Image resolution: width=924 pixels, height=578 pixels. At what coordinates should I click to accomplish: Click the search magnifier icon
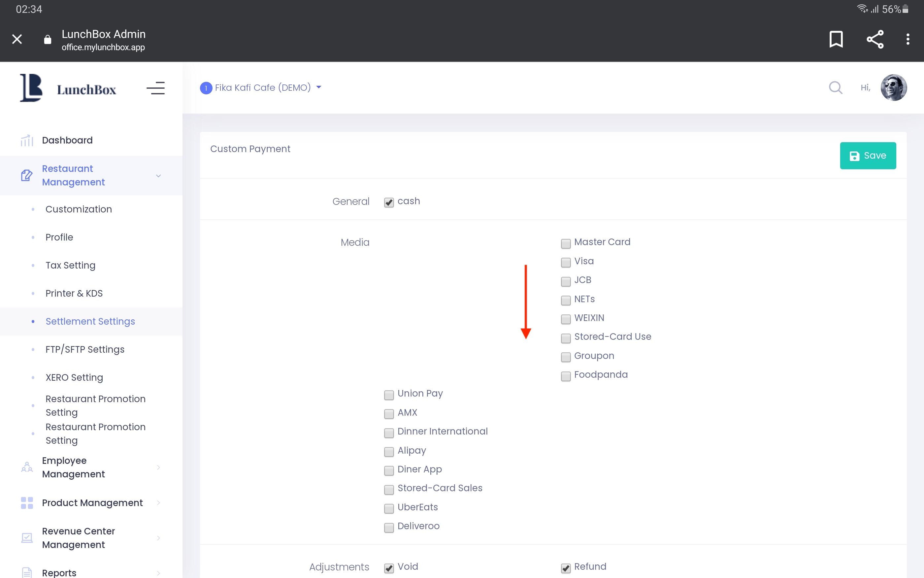click(x=835, y=87)
